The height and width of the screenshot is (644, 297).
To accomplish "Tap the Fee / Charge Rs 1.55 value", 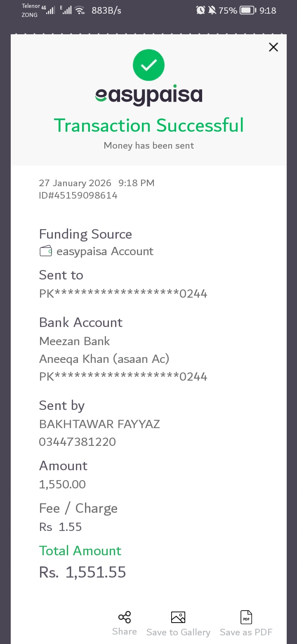I will tap(61, 527).
